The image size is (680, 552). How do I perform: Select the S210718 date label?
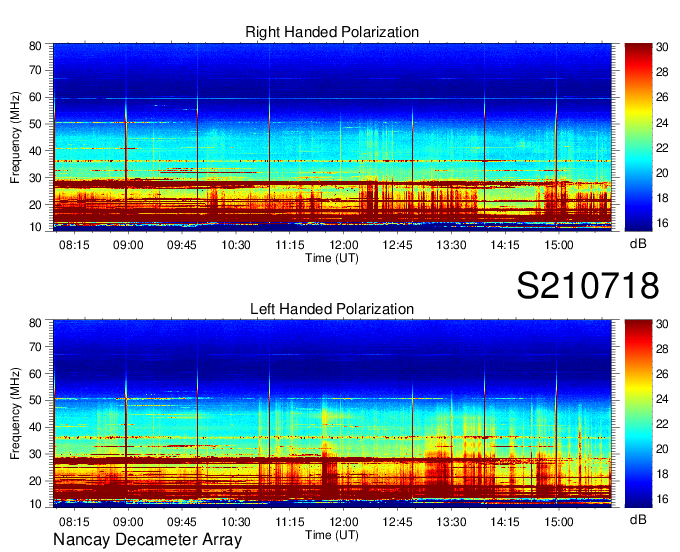tap(588, 286)
